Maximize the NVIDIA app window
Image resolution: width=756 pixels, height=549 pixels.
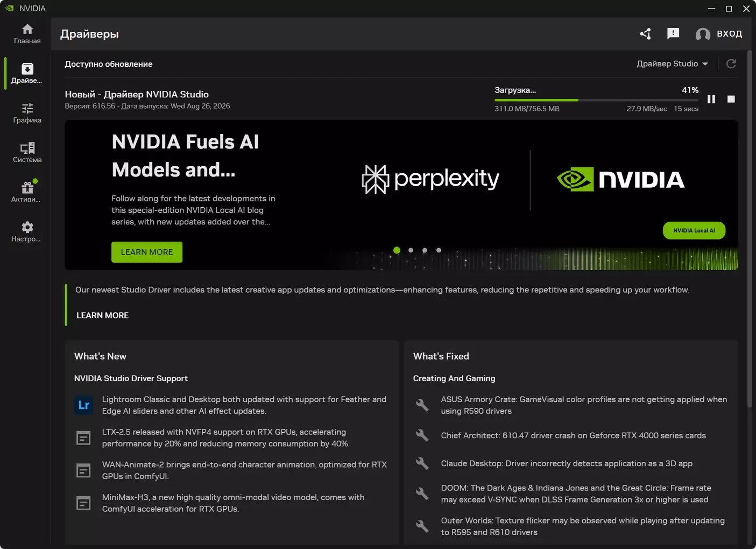tap(729, 8)
